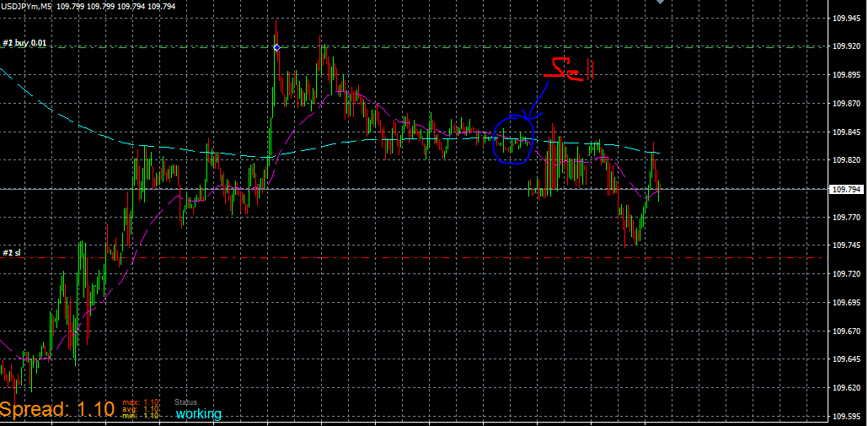Click the highlighted current price tag 109.794
Screen dimensions: 868x426
[x=847, y=190]
